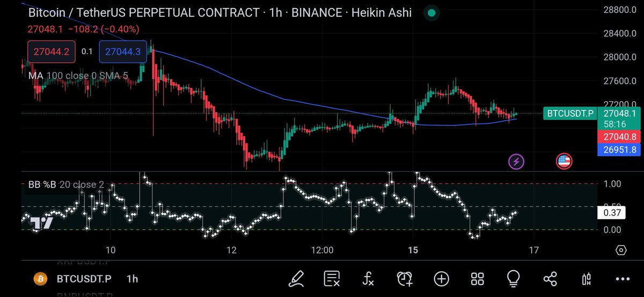Open the 1h interval selector
The image size is (644, 297).
point(132,279)
